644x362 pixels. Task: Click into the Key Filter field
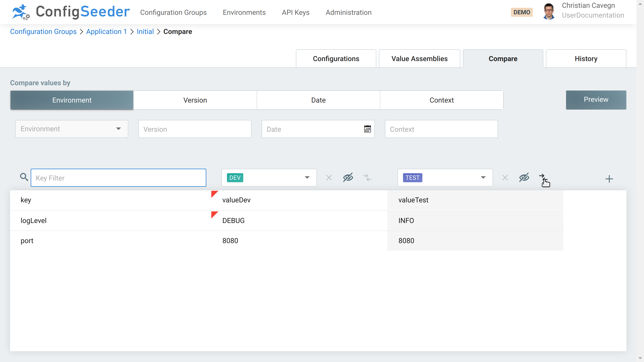(118, 178)
